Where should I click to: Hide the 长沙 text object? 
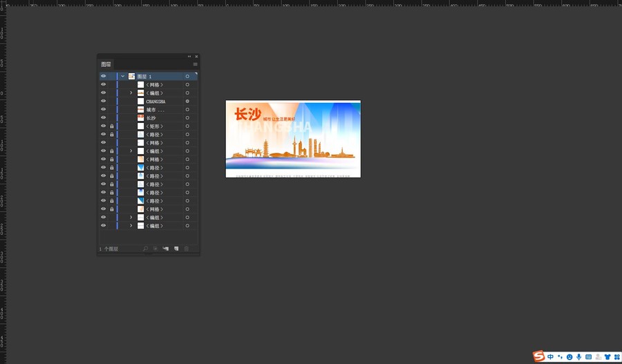click(x=104, y=117)
